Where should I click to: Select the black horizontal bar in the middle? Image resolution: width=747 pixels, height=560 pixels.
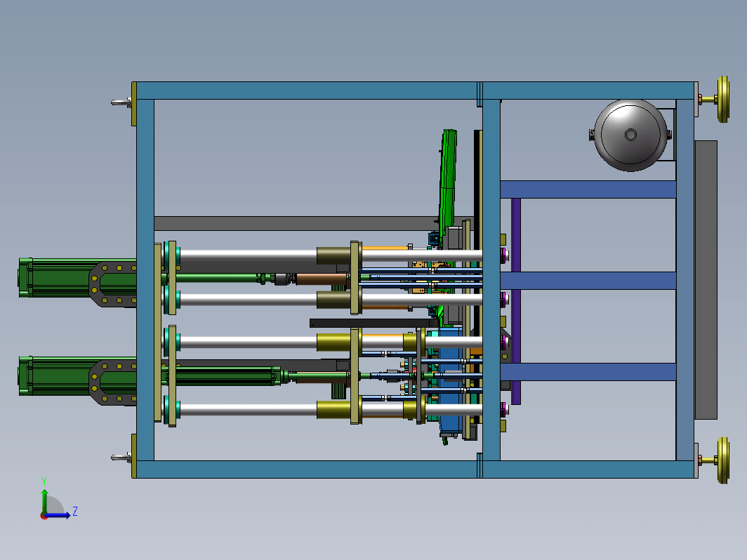pyautogui.click(x=374, y=324)
